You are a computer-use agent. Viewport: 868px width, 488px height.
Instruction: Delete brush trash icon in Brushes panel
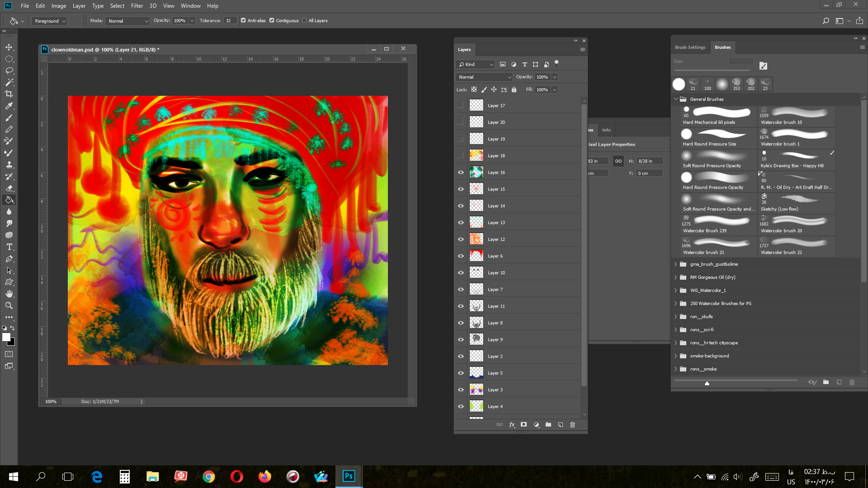tap(852, 382)
